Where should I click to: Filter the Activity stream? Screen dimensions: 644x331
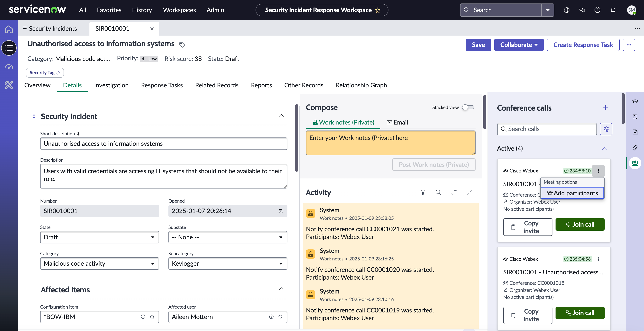point(423,192)
